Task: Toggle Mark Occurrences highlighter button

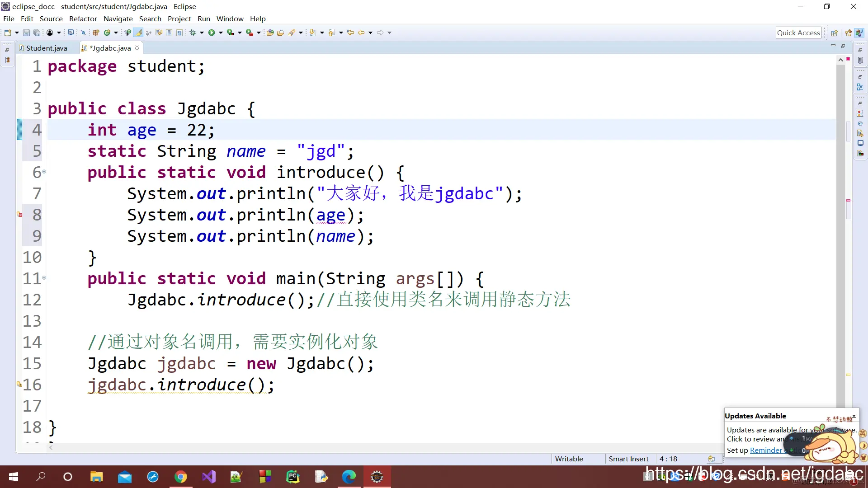Action: 138,33
